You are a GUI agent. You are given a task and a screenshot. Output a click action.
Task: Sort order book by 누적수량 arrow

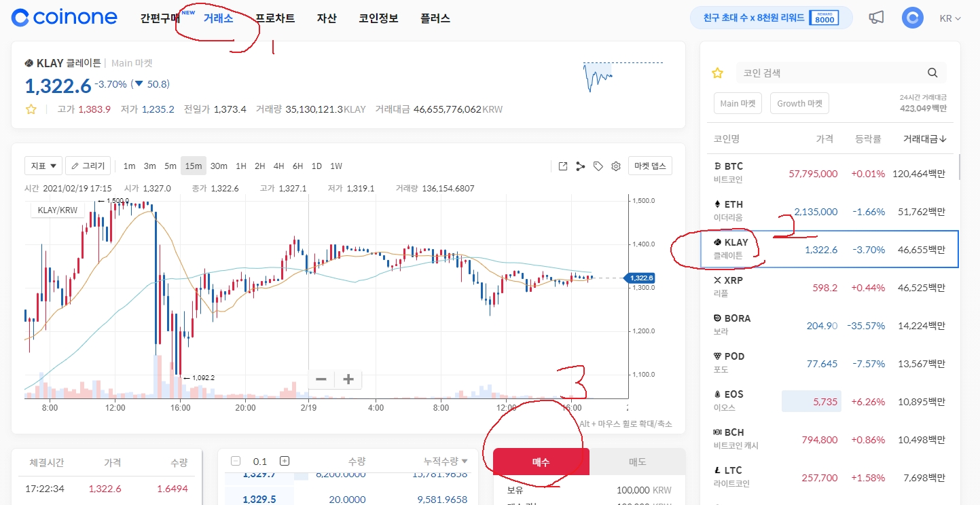(465, 461)
